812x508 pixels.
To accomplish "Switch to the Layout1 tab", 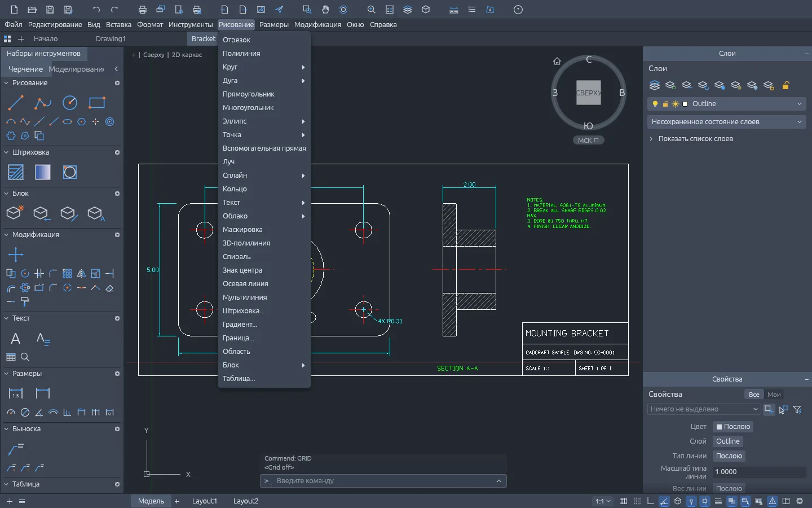I will [205, 501].
